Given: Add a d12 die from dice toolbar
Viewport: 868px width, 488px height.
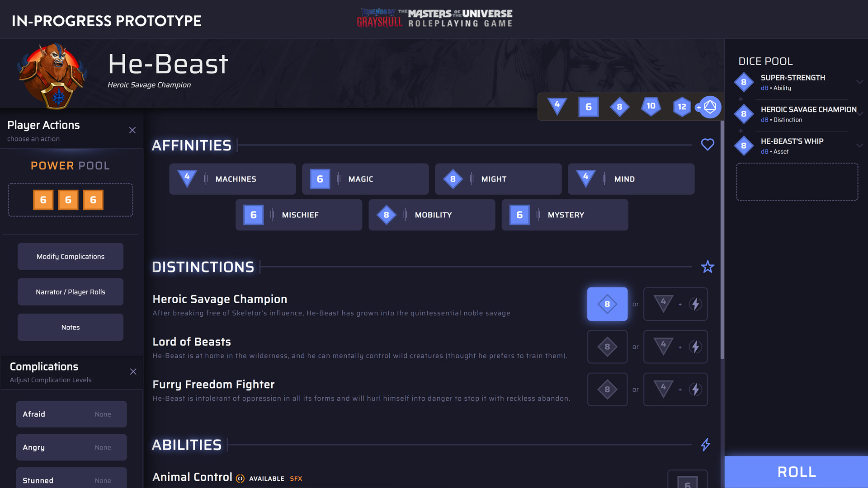Looking at the screenshot, I should click(x=682, y=107).
